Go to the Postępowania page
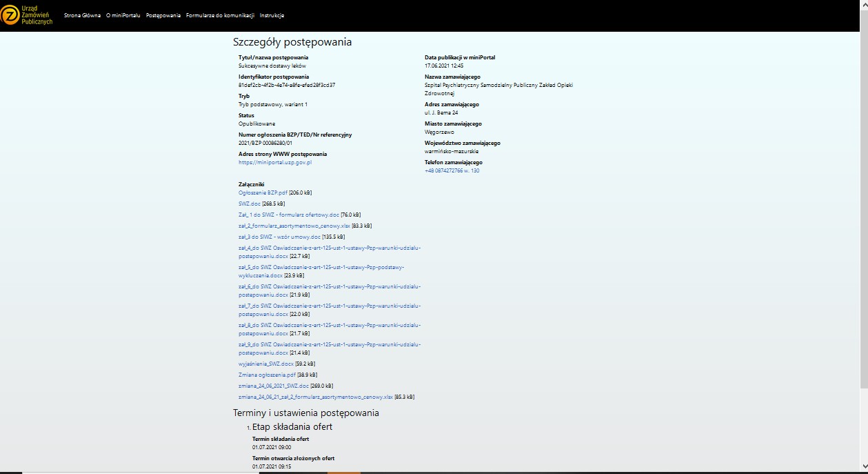Viewport: 868px width, 474px height. 163,15
